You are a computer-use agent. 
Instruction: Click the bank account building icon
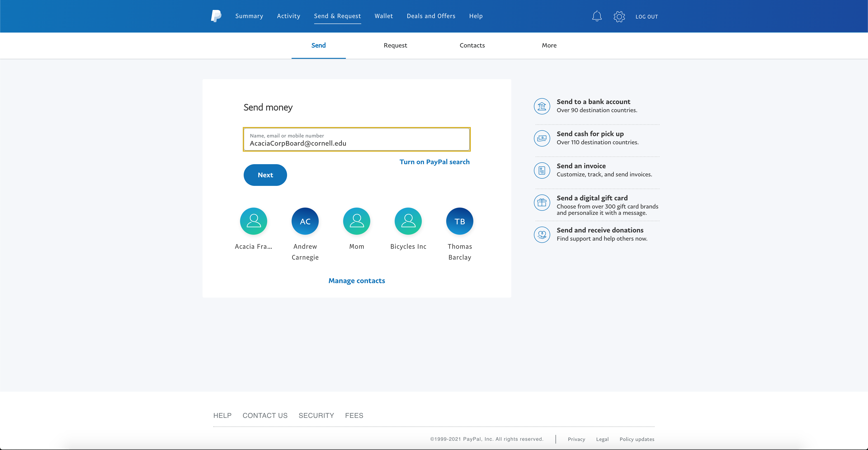[542, 106]
